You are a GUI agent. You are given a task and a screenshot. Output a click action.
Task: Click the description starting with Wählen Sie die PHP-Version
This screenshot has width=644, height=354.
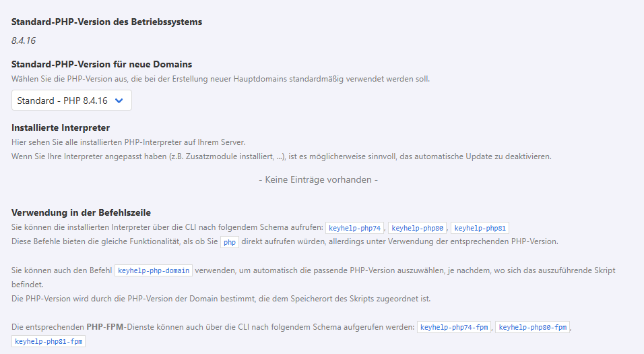coord(220,79)
